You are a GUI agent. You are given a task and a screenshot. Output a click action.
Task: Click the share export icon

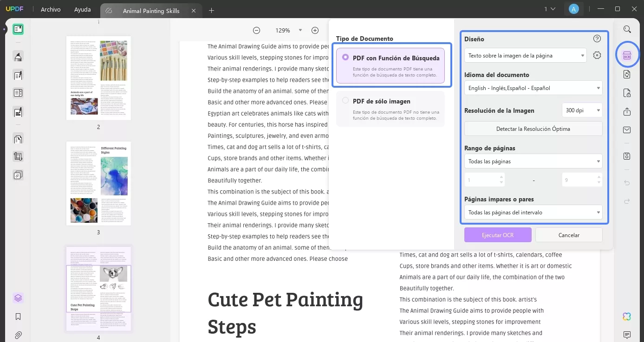click(x=627, y=111)
